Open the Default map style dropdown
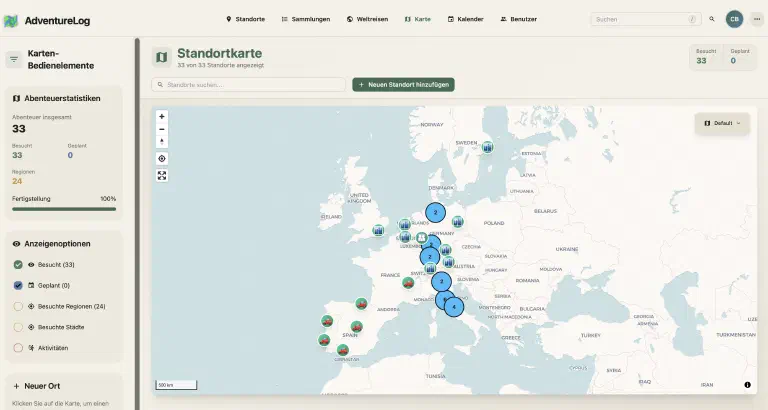Screen dimensions: 768x410 (722, 123)
